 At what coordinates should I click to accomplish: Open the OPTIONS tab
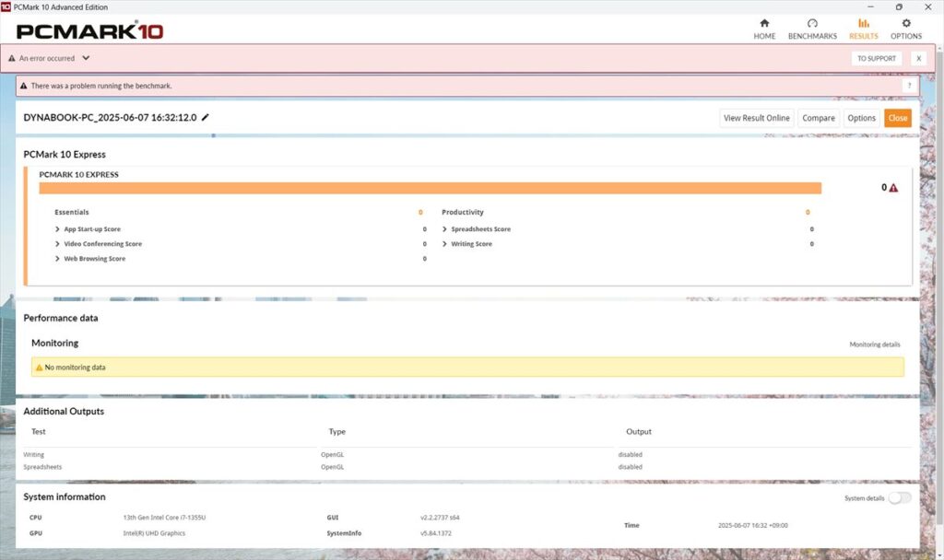pyautogui.click(x=906, y=29)
